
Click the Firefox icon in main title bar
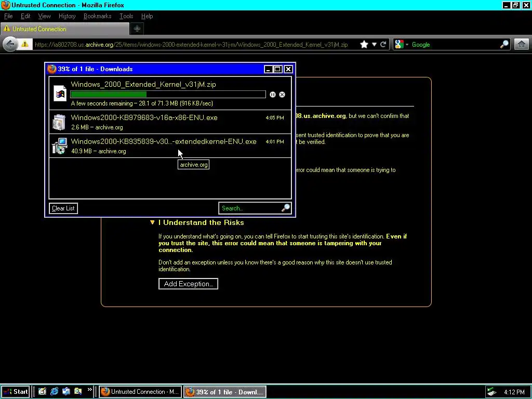[5, 5]
